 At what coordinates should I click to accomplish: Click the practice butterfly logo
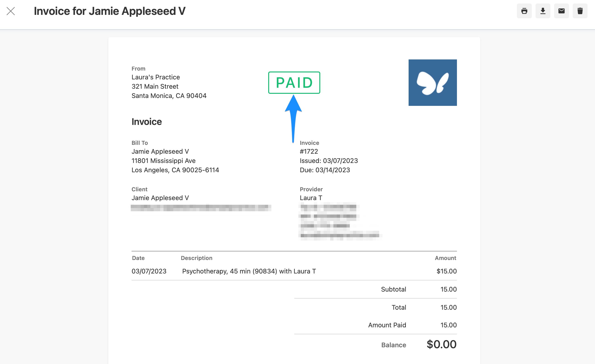(x=433, y=82)
